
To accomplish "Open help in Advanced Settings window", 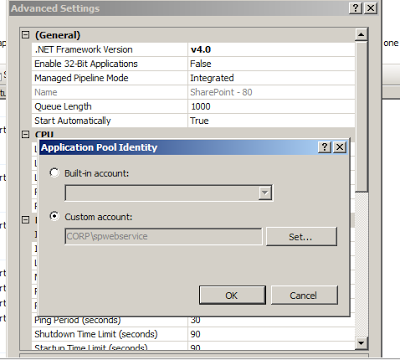I will pos(355,8).
